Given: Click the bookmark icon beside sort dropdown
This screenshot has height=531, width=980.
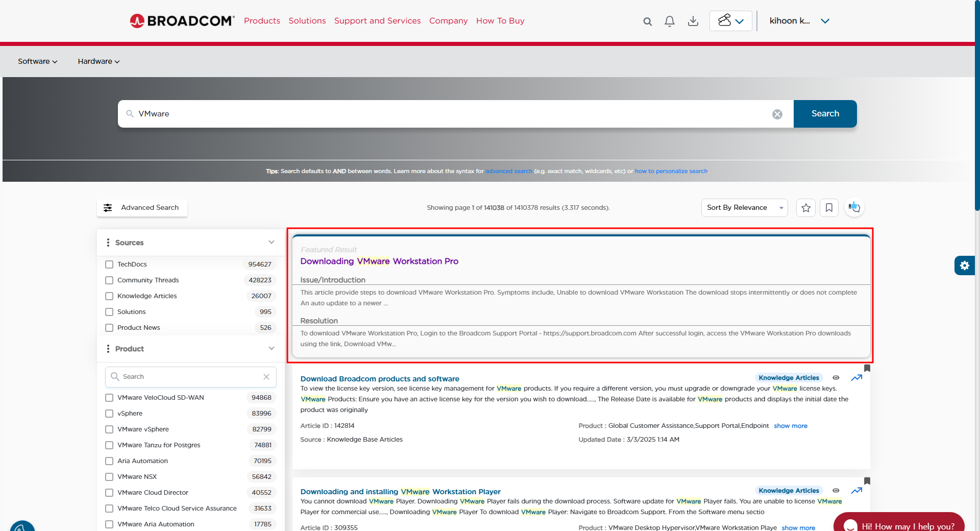Looking at the screenshot, I should click(829, 208).
